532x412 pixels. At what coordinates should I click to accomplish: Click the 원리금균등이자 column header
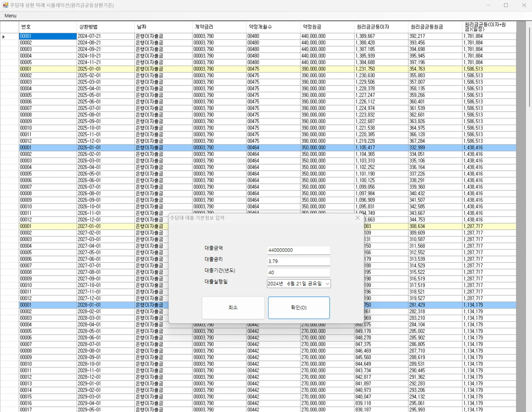[x=381, y=27]
